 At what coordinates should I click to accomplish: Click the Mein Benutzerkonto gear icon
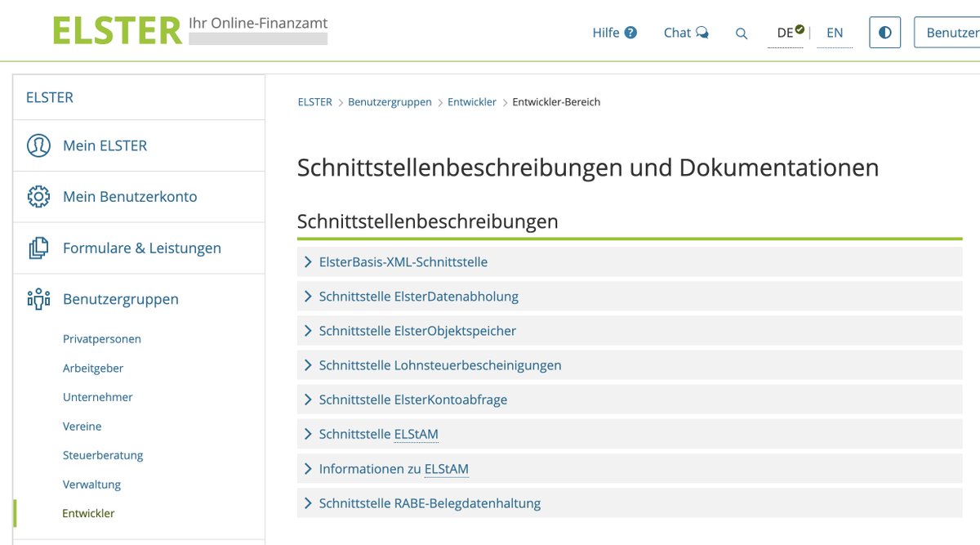coord(38,197)
